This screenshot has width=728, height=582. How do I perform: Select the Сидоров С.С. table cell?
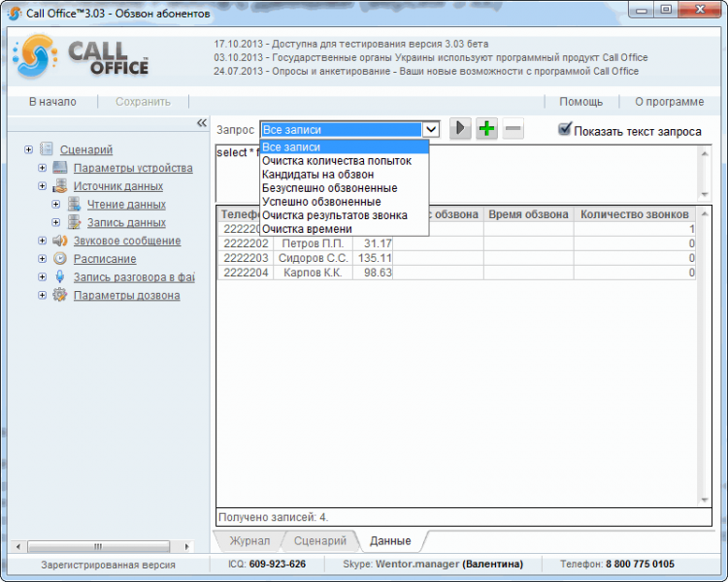coord(313,258)
